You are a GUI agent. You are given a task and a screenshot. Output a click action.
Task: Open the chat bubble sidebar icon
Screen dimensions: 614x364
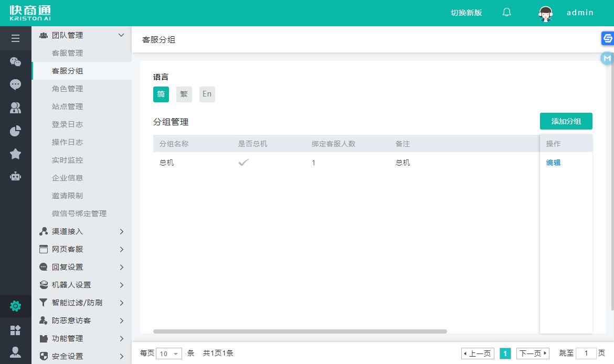tap(15, 84)
